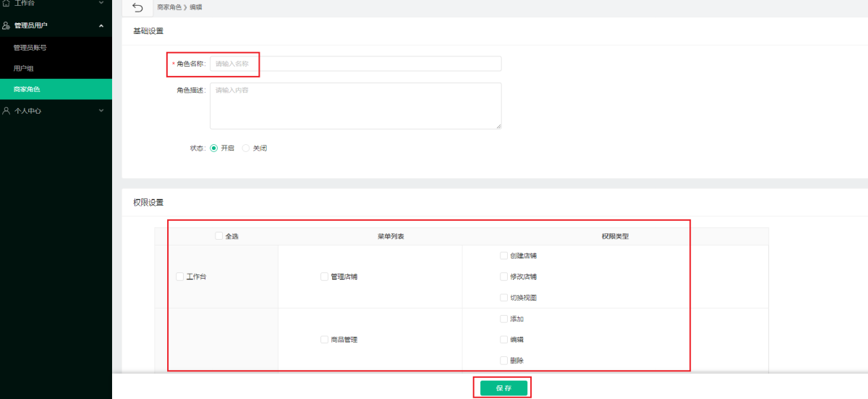This screenshot has height=399, width=868.
Task: Select the 关闭 status radio button
Action: click(x=246, y=148)
